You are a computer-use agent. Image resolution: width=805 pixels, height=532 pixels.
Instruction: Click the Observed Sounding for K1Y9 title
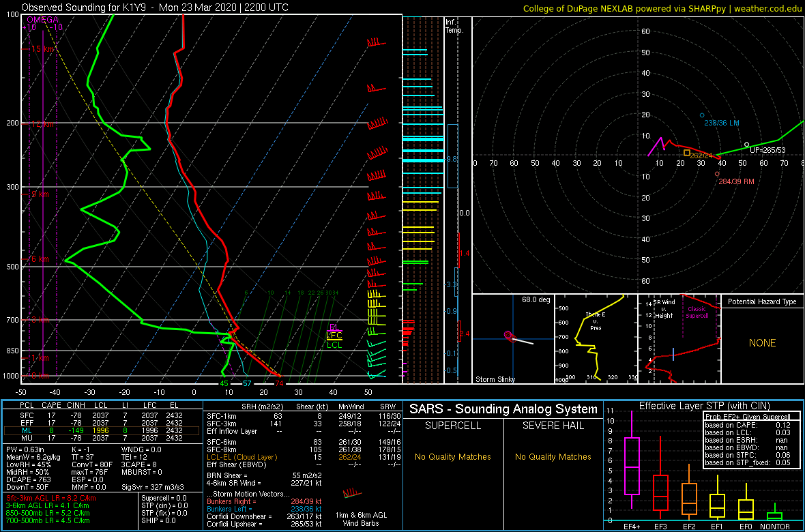pos(155,8)
